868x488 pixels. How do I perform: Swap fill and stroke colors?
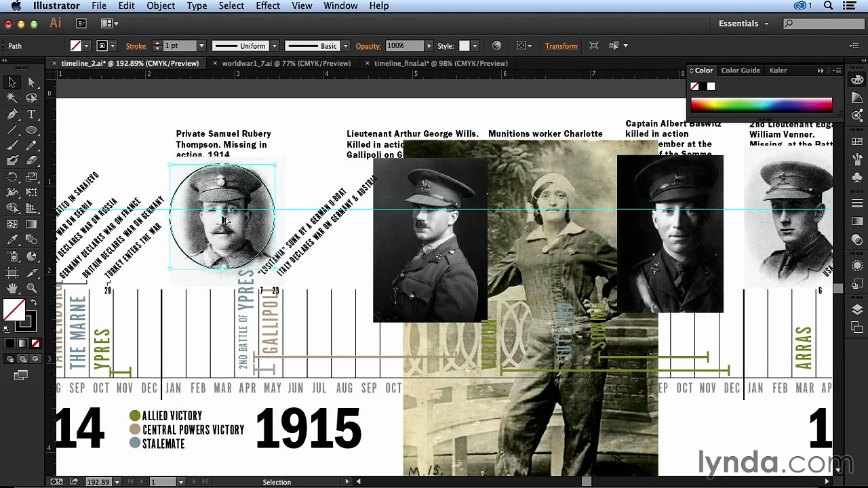pyautogui.click(x=33, y=302)
